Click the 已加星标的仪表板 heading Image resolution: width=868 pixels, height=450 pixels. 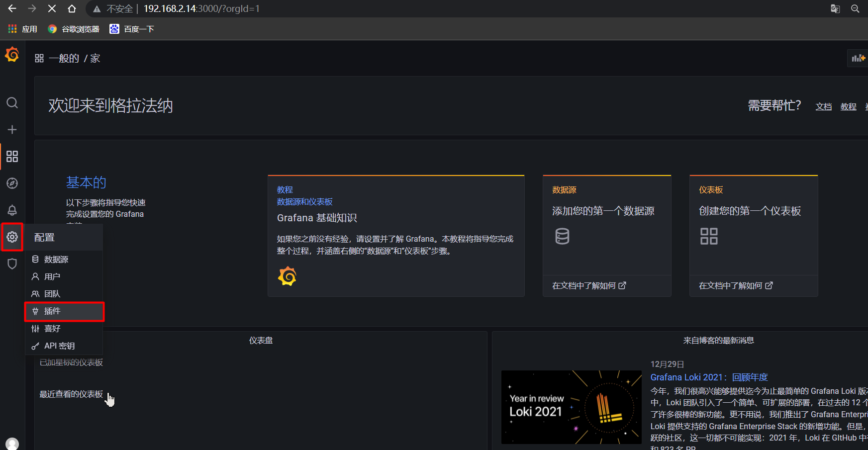tap(71, 362)
